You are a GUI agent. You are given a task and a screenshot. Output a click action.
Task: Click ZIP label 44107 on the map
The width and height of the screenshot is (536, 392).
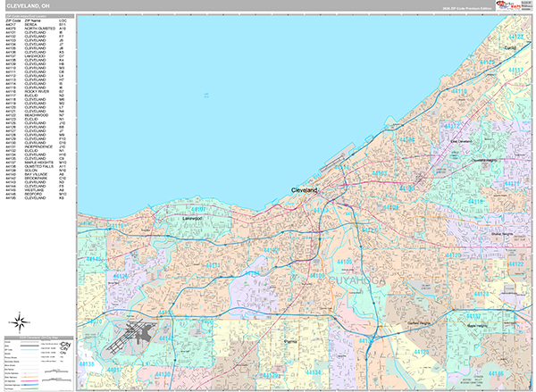click(x=198, y=209)
